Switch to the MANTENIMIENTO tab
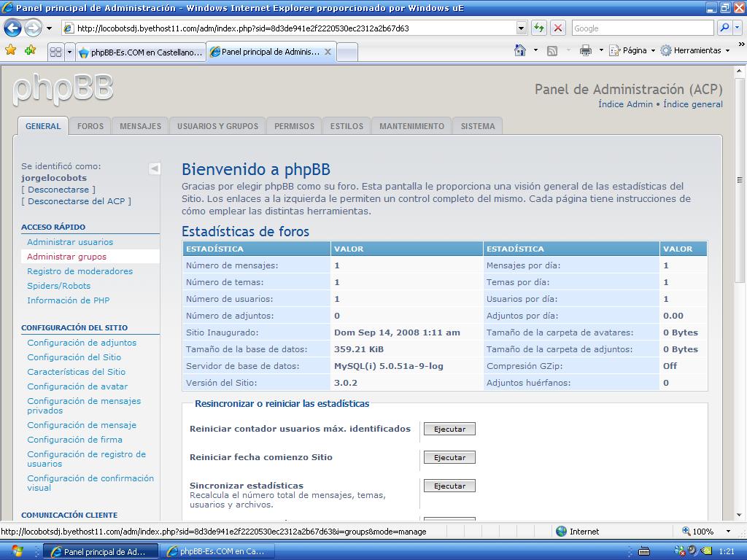Image resolution: width=747 pixels, height=560 pixels. click(411, 125)
